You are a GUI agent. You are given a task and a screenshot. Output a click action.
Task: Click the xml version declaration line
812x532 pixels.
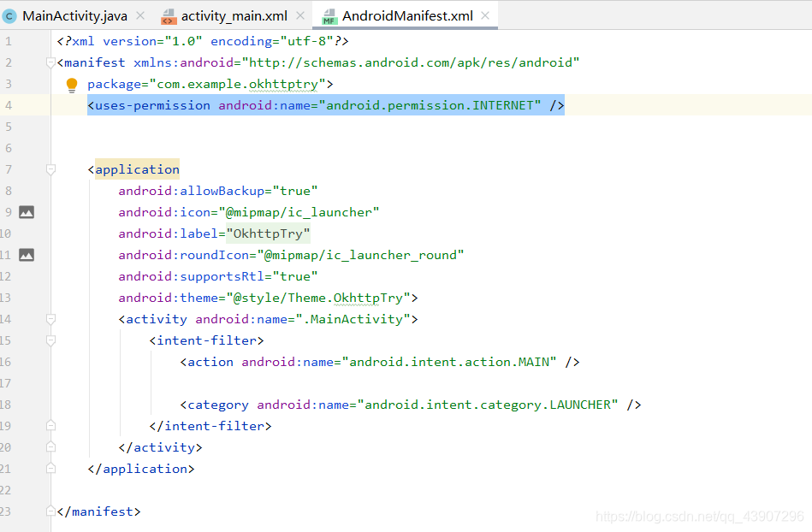pyautogui.click(x=203, y=41)
